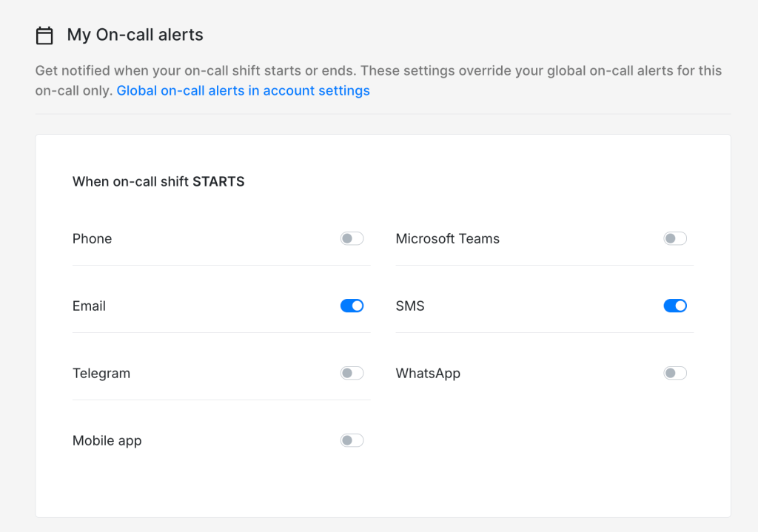Turn on WhatsApp alert toggle

coord(675,373)
